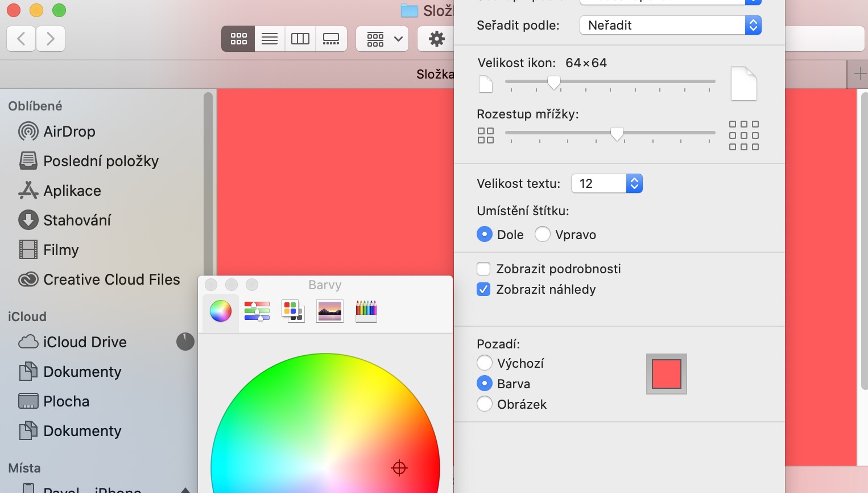Viewport: 868px width, 493px height.
Task: Add a new Finder tab with plus
Action: click(x=858, y=74)
